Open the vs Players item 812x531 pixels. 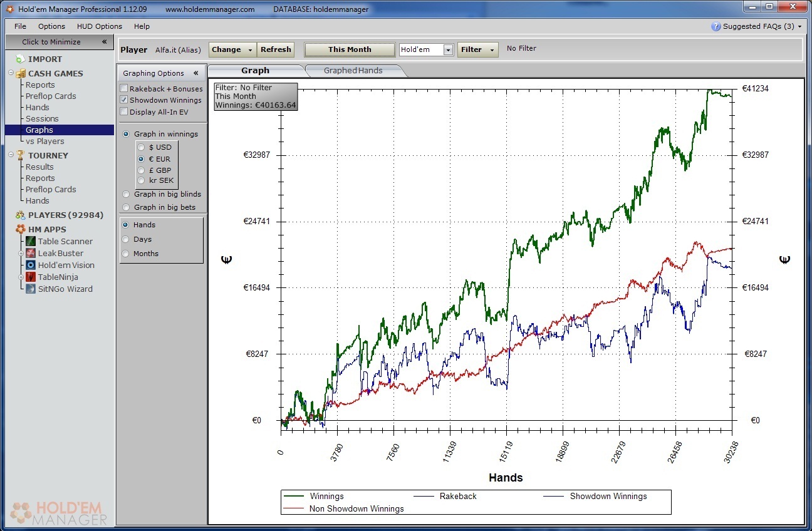coord(44,141)
